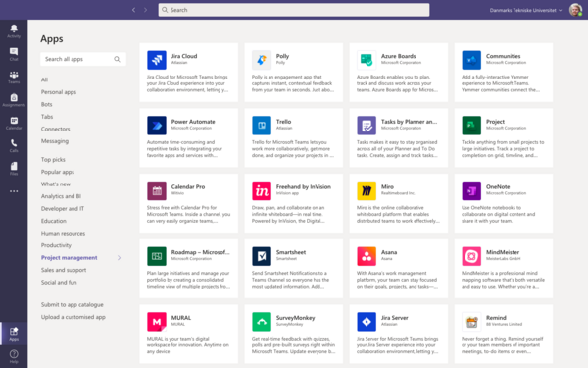Select the Bots category
This screenshot has height=368, width=588.
pos(46,104)
